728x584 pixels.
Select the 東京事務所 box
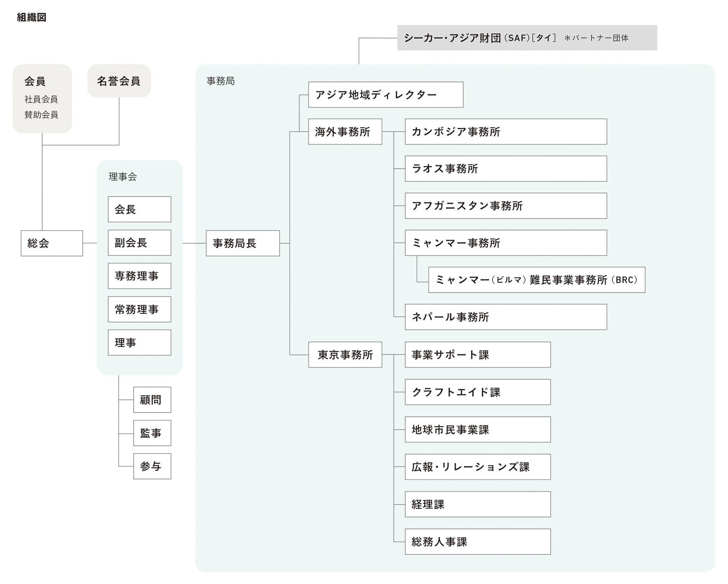tap(345, 355)
